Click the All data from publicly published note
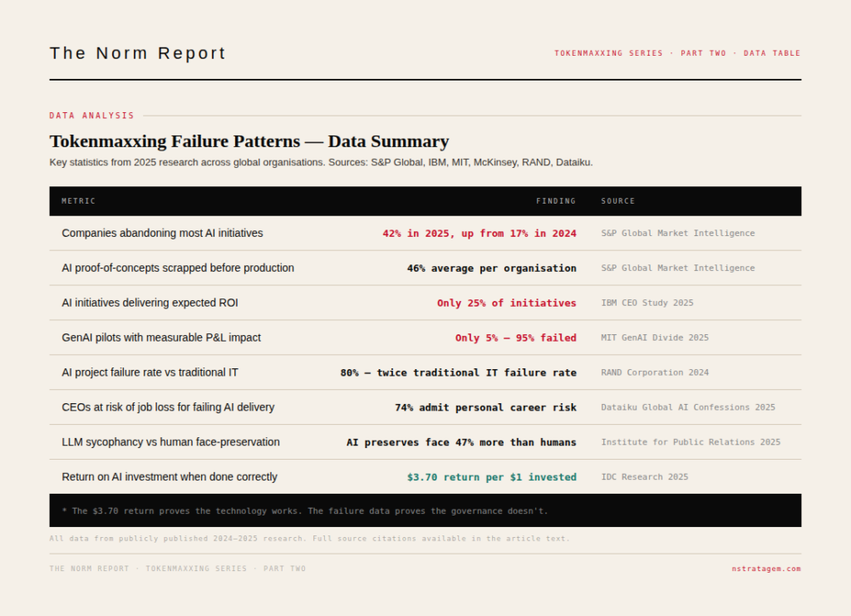The image size is (851, 616). pos(310,539)
